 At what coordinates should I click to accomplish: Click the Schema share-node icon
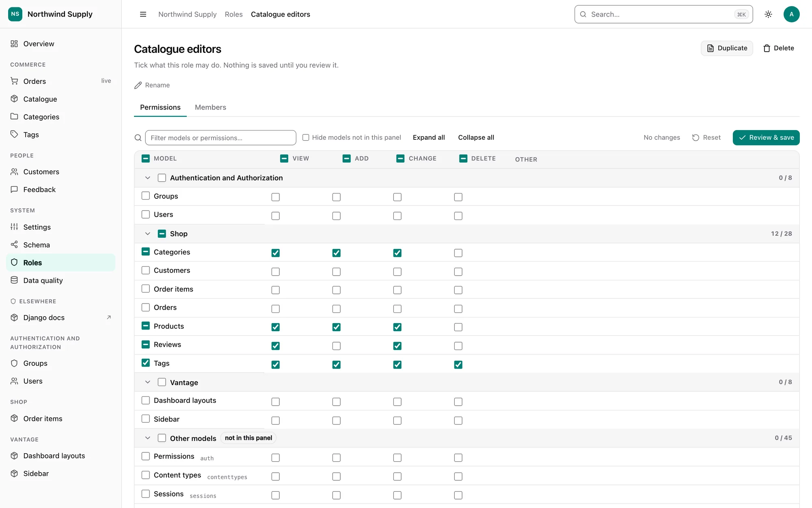[x=14, y=245]
